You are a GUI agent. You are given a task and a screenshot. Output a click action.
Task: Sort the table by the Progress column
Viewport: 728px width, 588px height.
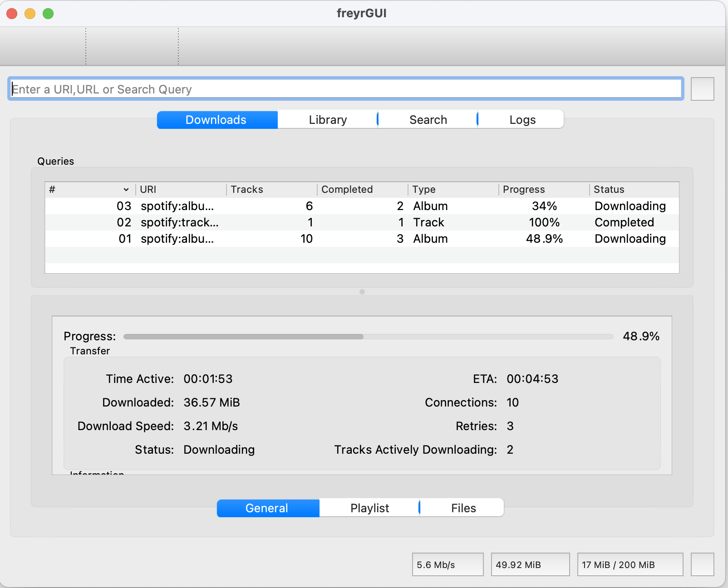coord(524,189)
